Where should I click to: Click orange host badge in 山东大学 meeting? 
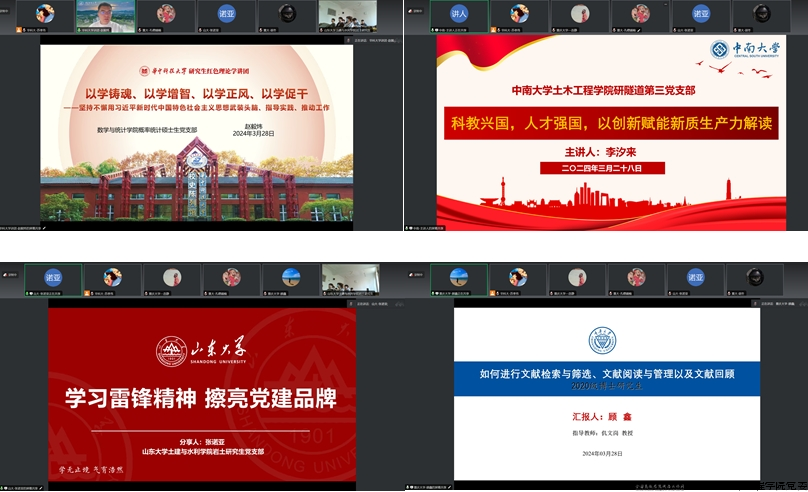[x=87, y=293]
